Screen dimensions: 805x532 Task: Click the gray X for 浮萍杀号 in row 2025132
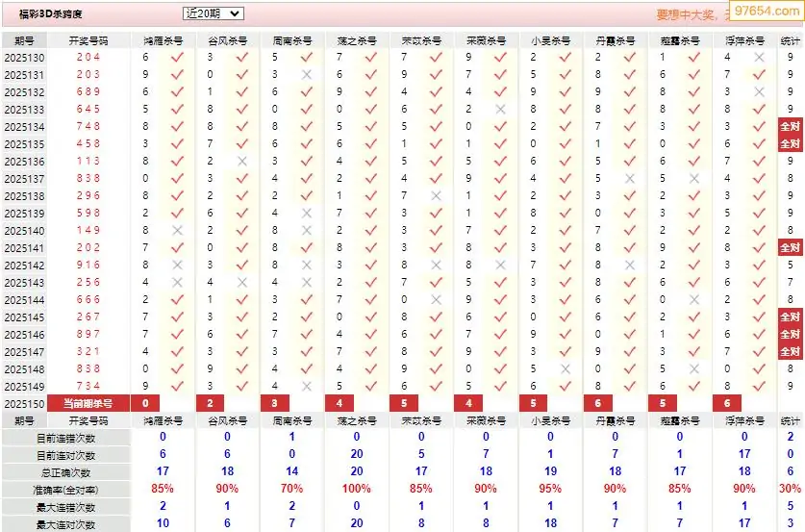(759, 92)
